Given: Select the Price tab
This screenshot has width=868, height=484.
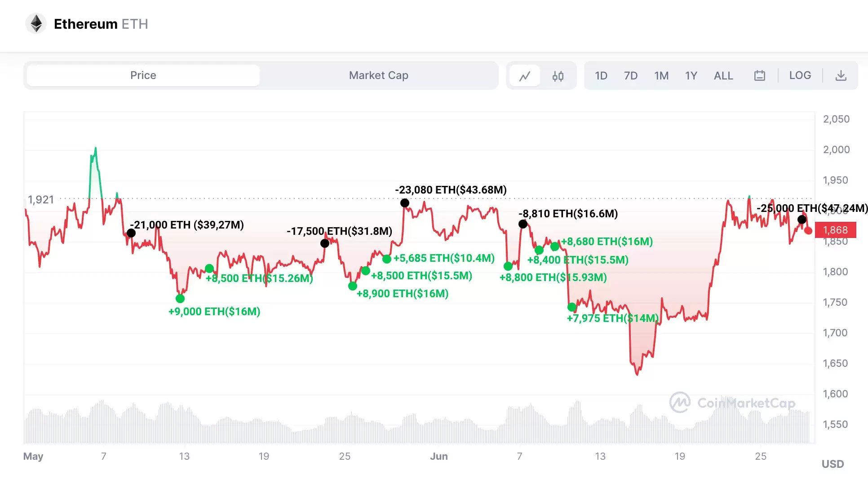Looking at the screenshot, I should click(143, 75).
